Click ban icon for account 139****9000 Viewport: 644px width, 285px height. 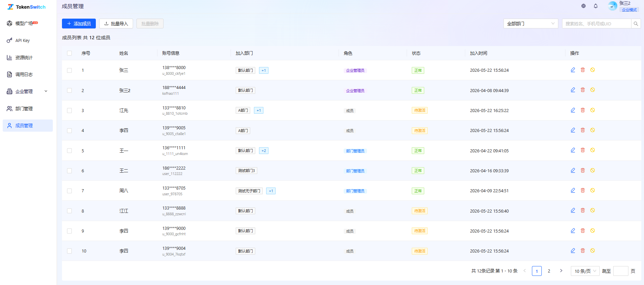593,231
